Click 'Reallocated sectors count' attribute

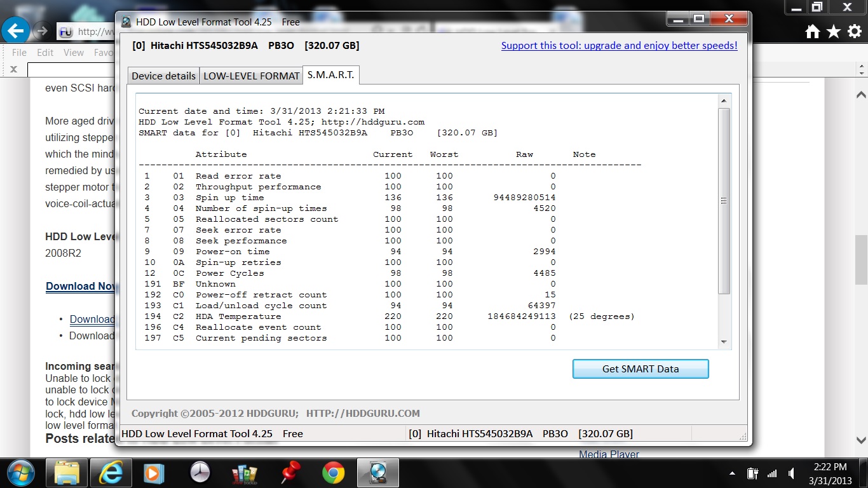tap(267, 219)
